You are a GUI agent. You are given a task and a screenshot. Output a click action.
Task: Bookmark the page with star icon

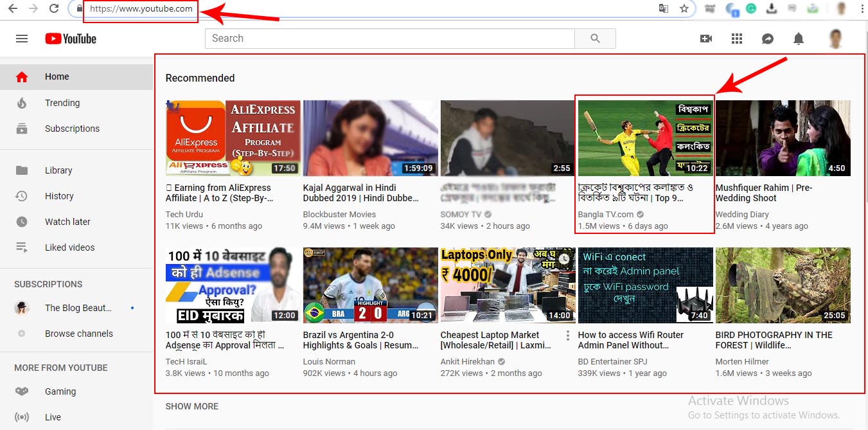click(684, 9)
